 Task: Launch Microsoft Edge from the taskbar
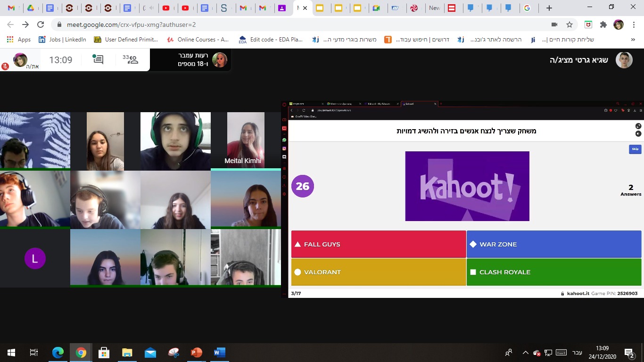coord(58,352)
